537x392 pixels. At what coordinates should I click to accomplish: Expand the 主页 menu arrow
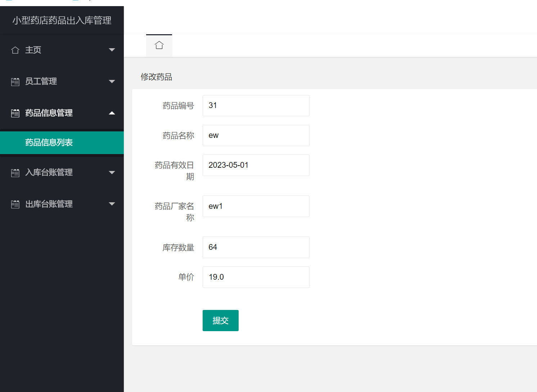(x=112, y=50)
